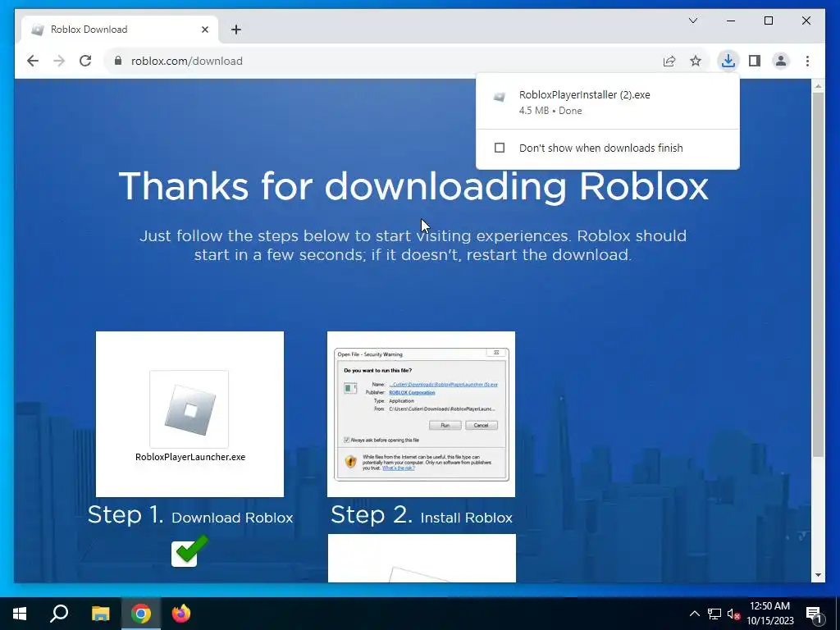Click the Step 2. Install Roblox label

point(422,515)
